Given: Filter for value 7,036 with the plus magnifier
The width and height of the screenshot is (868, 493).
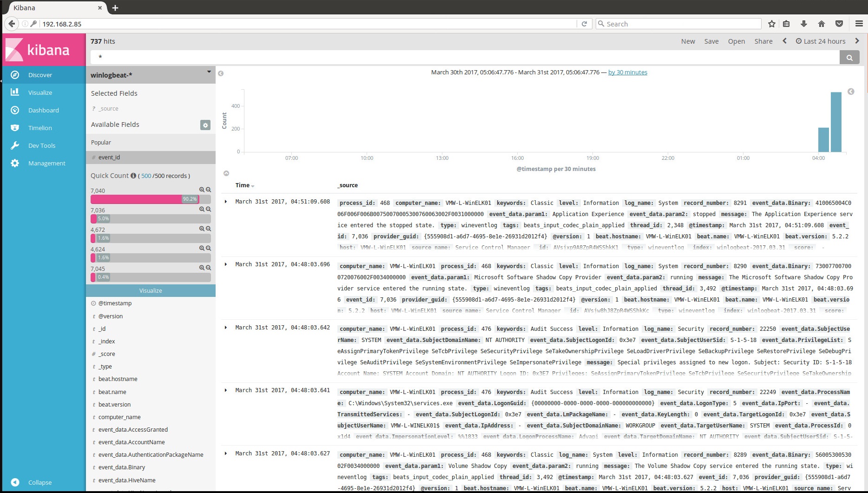Looking at the screenshot, I should pos(202,209).
